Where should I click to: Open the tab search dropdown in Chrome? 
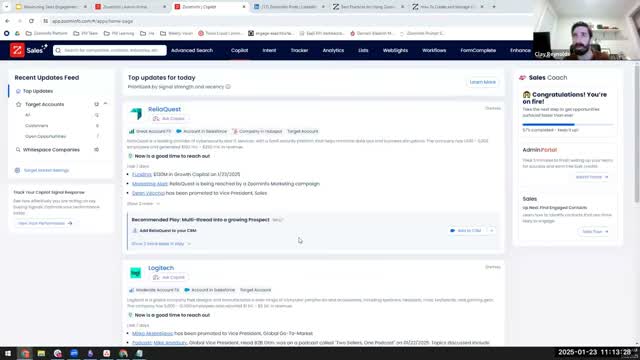(x=6, y=7)
